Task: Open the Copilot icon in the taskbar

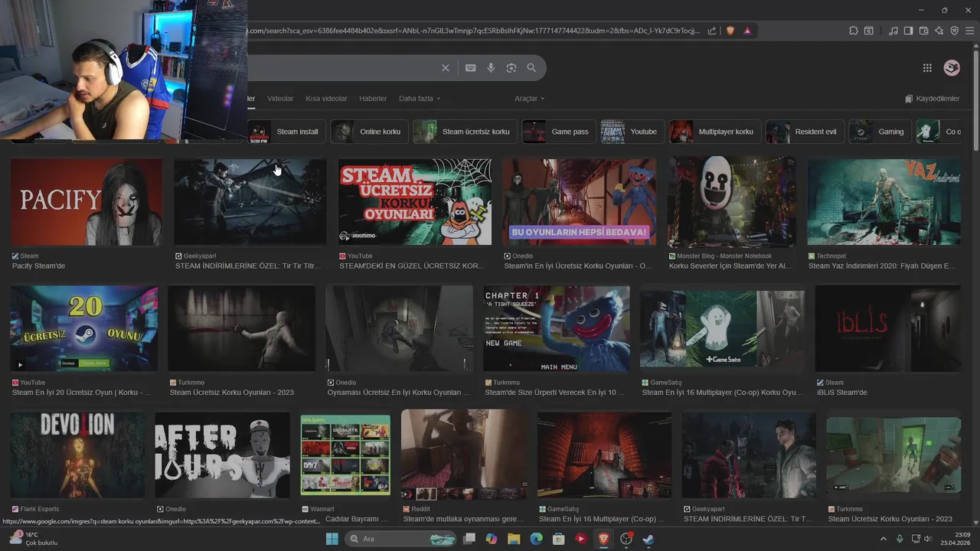Action: pos(492,539)
